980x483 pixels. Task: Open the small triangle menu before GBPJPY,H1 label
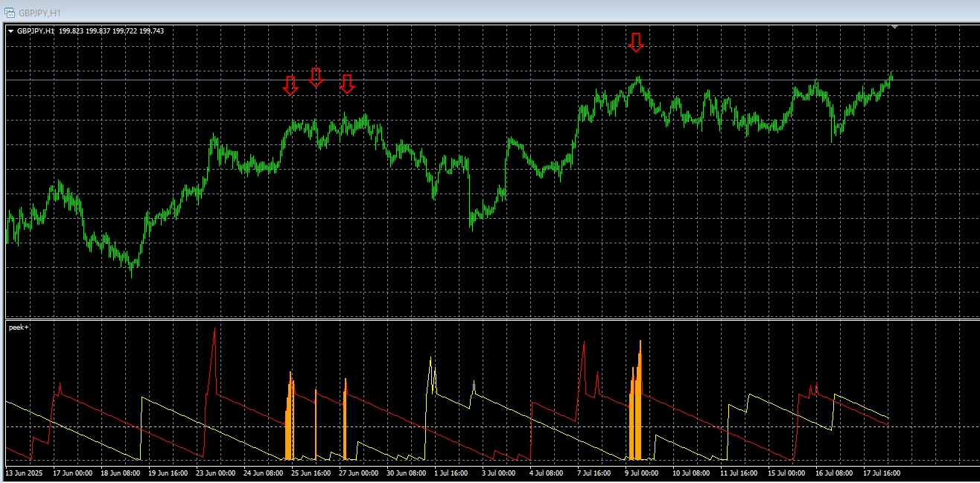point(11,31)
